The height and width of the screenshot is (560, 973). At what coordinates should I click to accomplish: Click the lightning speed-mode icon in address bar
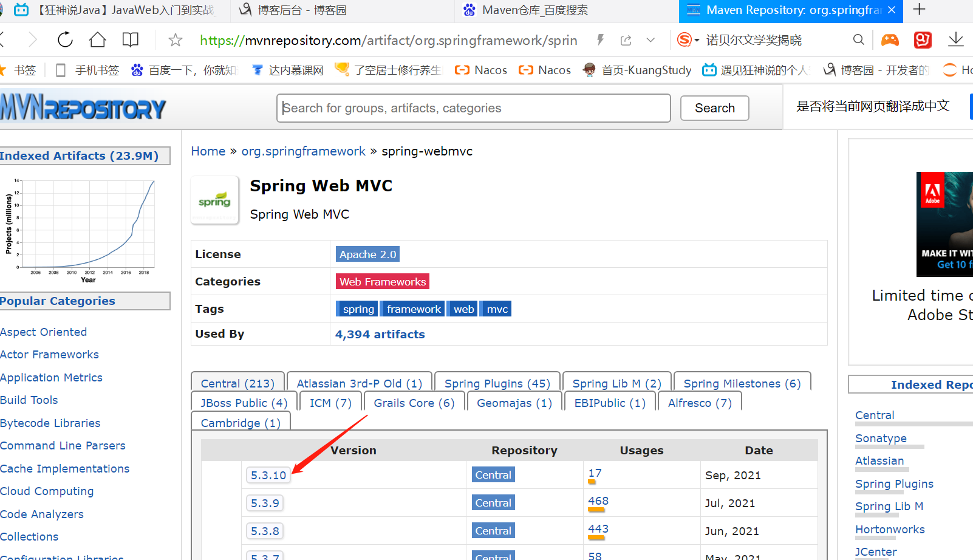point(600,40)
